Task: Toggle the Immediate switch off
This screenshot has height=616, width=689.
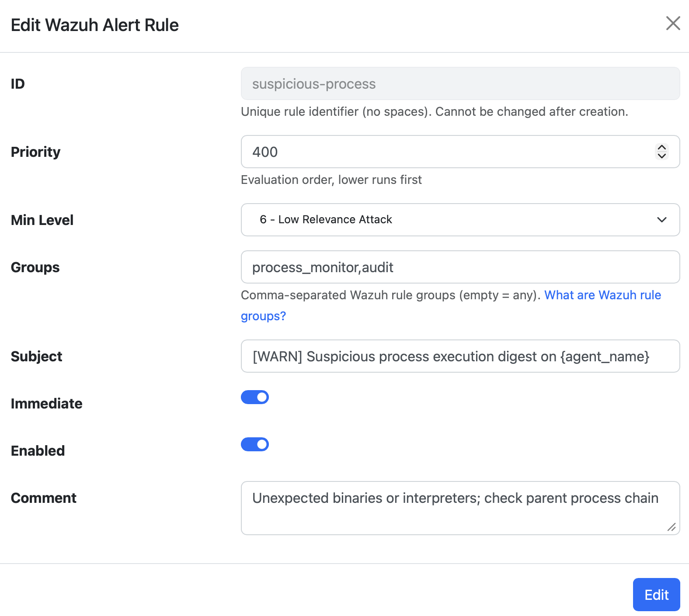Action: 255,397
